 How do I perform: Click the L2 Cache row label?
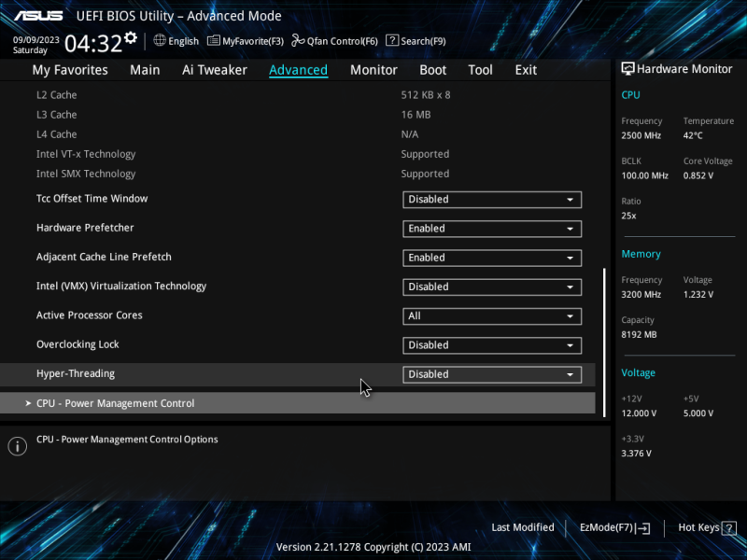pyautogui.click(x=56, y=95)
